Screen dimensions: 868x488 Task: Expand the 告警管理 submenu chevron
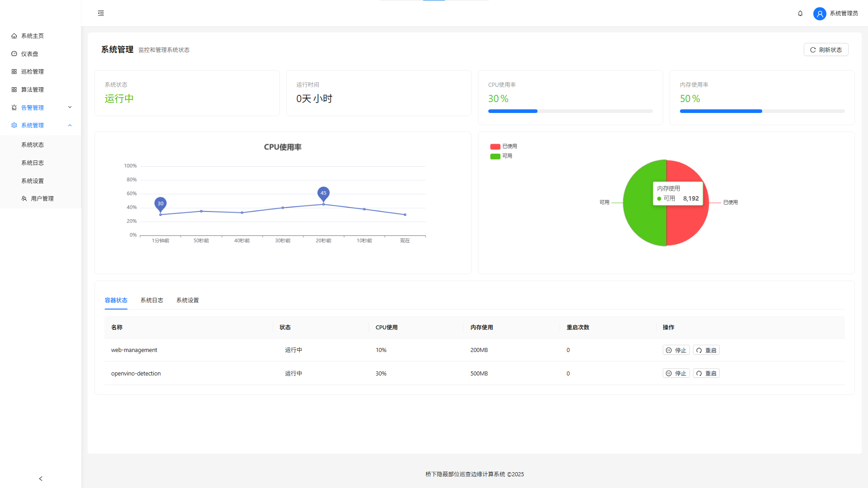[x=70, y=107]
